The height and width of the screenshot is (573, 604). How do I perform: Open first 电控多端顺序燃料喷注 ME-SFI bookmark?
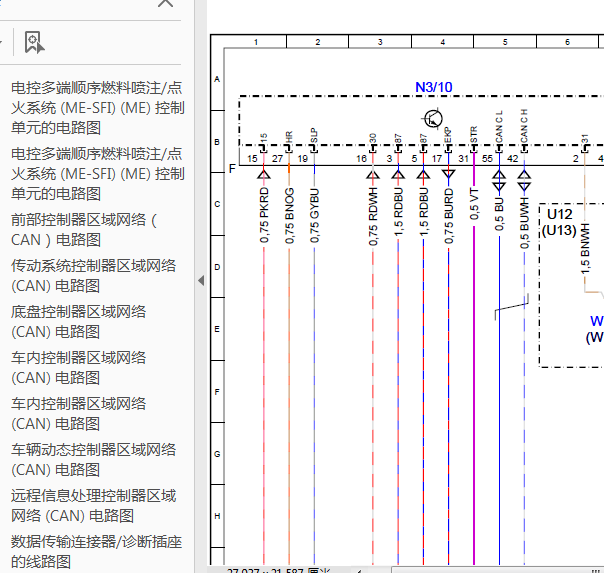point(97,108)
